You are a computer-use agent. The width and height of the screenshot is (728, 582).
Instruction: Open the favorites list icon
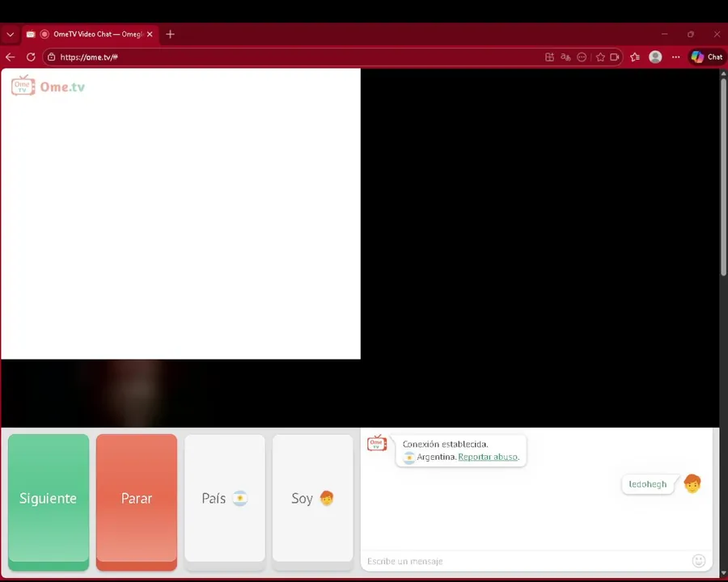(635, 57)
